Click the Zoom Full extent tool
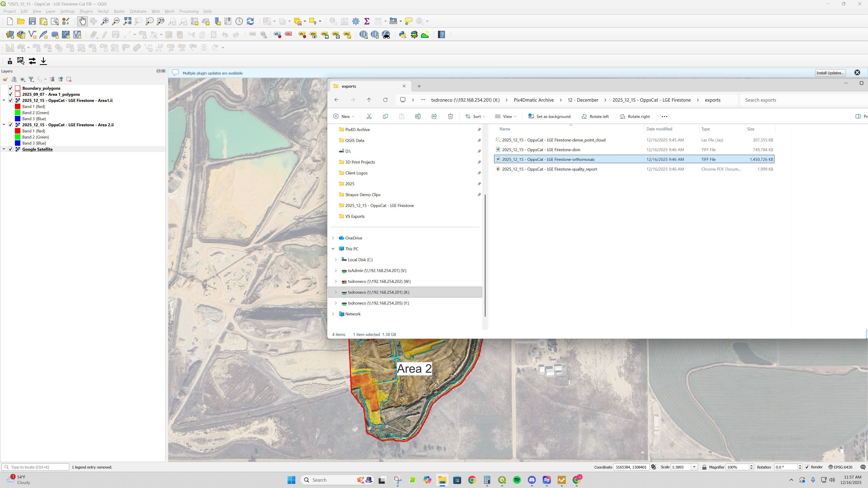868x488 pixels. point(127,21)
